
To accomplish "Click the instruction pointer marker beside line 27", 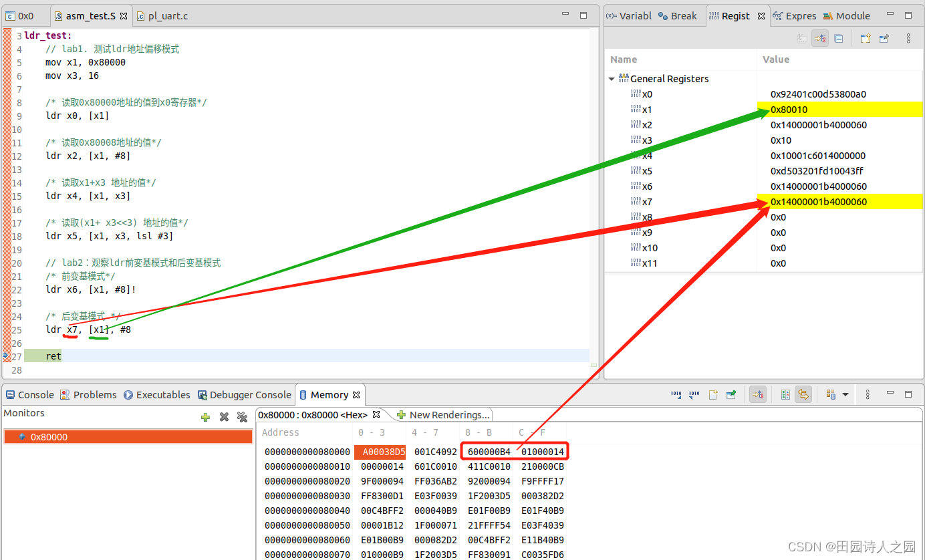I will coord(6,356).
